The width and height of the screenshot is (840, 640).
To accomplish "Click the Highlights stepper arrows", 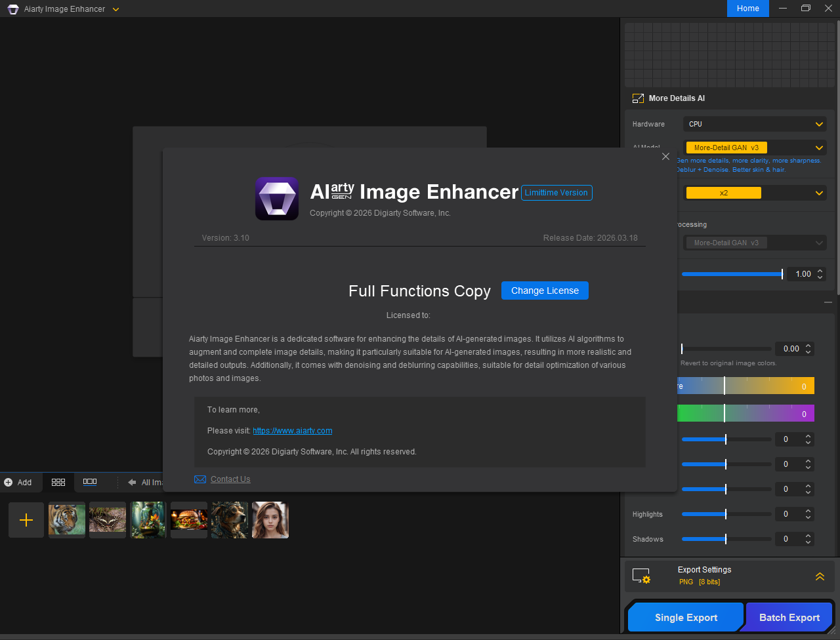I will coord(808,514).
